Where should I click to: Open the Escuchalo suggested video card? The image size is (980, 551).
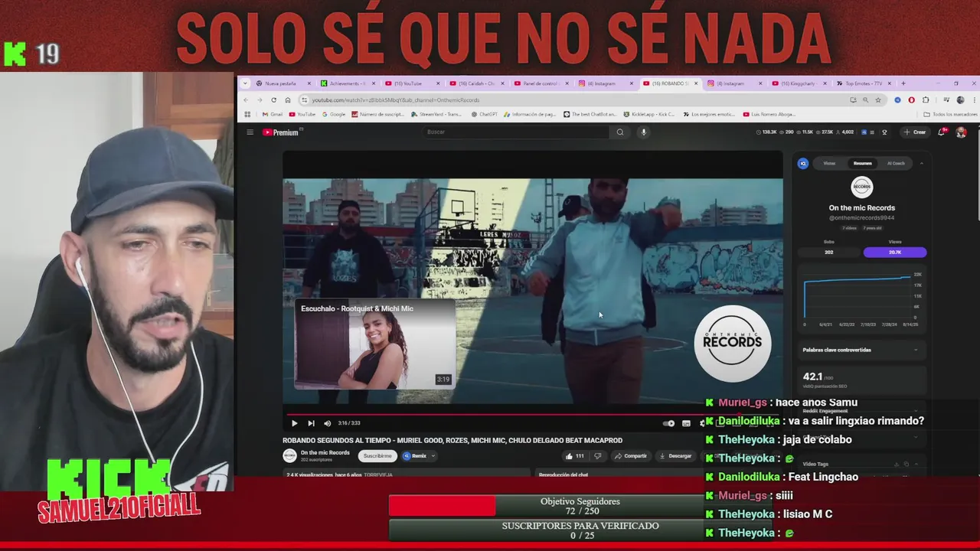[375, 344]
